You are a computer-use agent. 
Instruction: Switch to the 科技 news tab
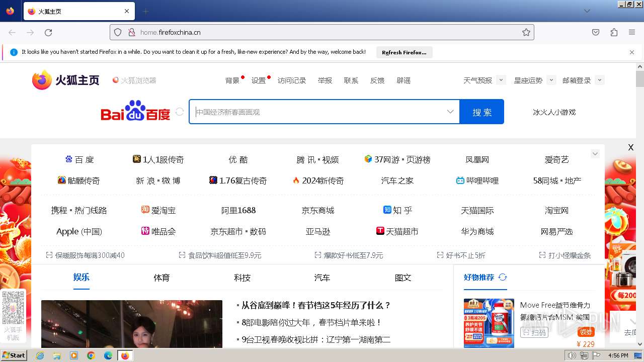click(x=242, y=278)
